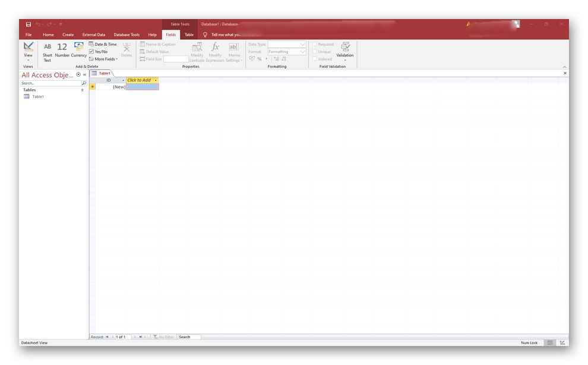Click the Redo arrow in quick access toolbar
Viewport: 588px width, 365px height.
pyautogui.click(x=49, y=24)
